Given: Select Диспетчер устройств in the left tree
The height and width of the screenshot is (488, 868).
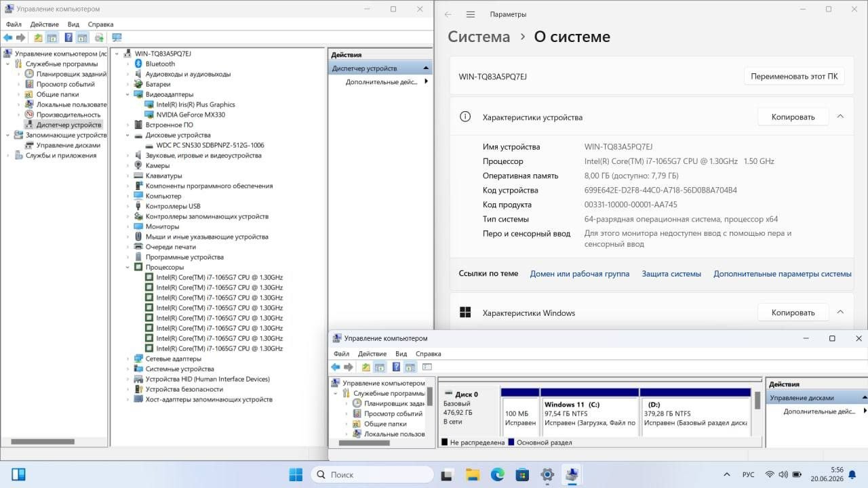Looking at the screenshot, I should pyautogui.click(x=68, y=125).
